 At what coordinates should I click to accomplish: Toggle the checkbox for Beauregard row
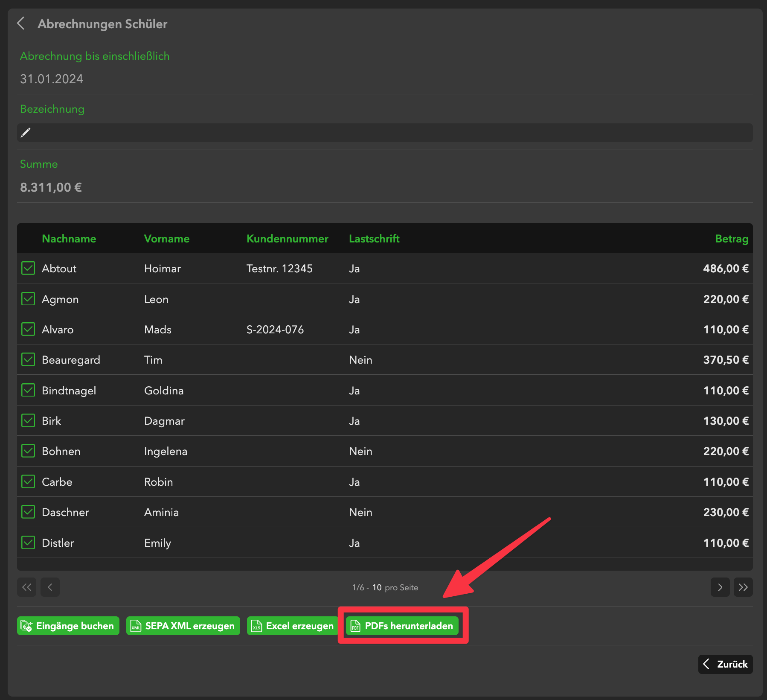click(x=28, y=360)
